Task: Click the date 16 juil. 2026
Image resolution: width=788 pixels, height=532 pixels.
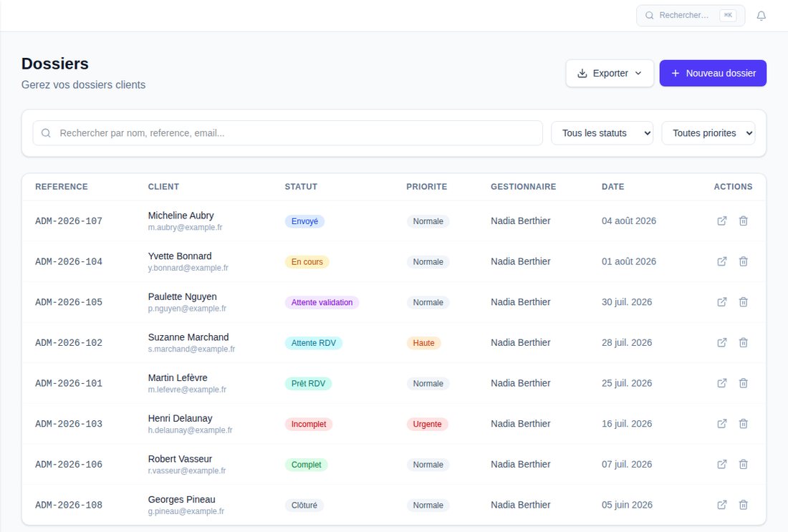Action: (627, 424)
